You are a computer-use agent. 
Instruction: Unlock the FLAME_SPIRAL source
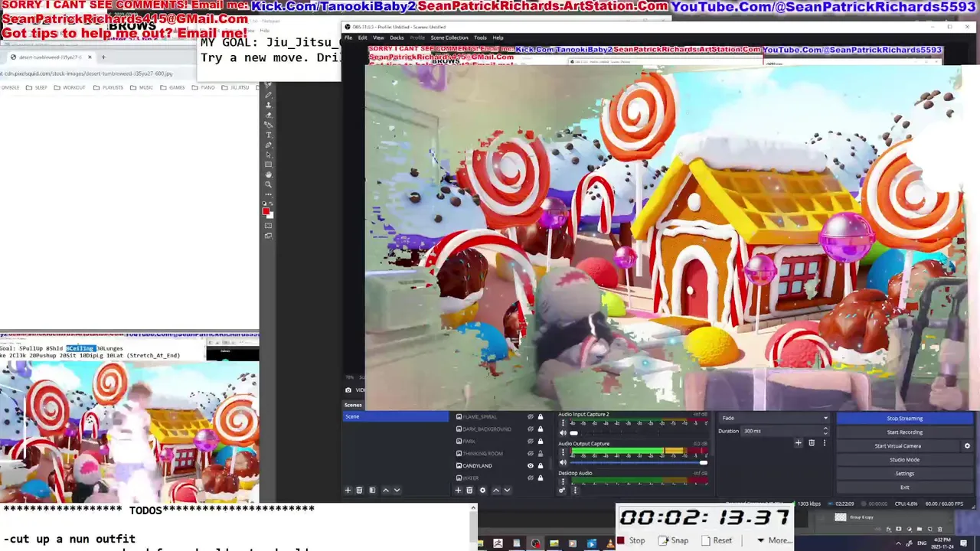point(541,417)
